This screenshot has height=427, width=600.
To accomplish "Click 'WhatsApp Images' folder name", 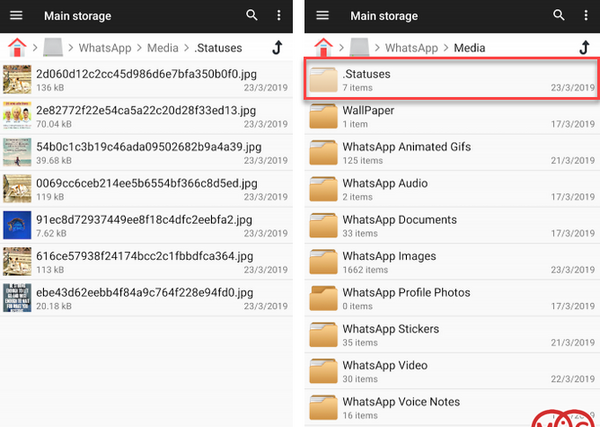I will pyautogui.click(x=389, y=256).
